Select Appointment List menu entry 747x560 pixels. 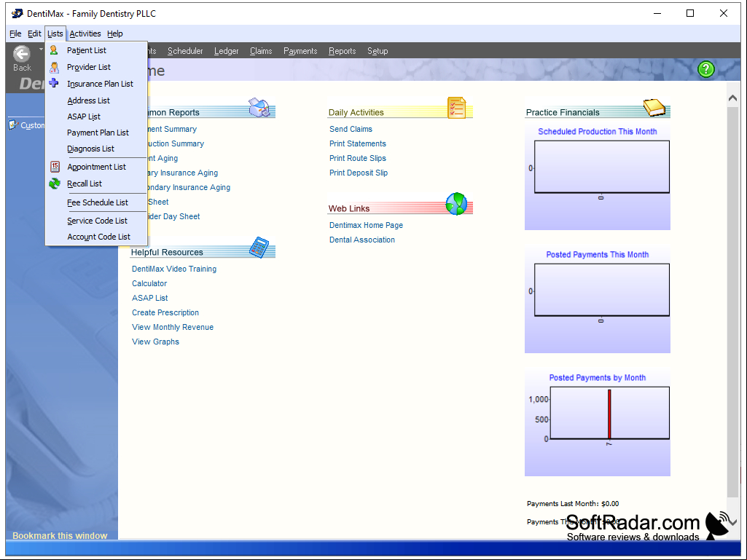tap(97, 167)
